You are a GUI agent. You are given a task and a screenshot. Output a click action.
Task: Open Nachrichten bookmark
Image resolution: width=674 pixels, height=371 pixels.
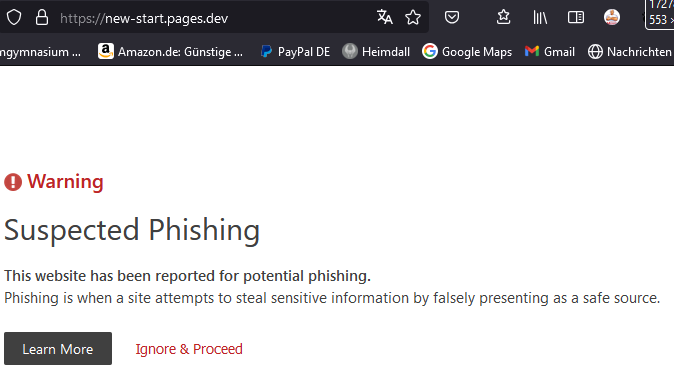click(x=630, y=52)
